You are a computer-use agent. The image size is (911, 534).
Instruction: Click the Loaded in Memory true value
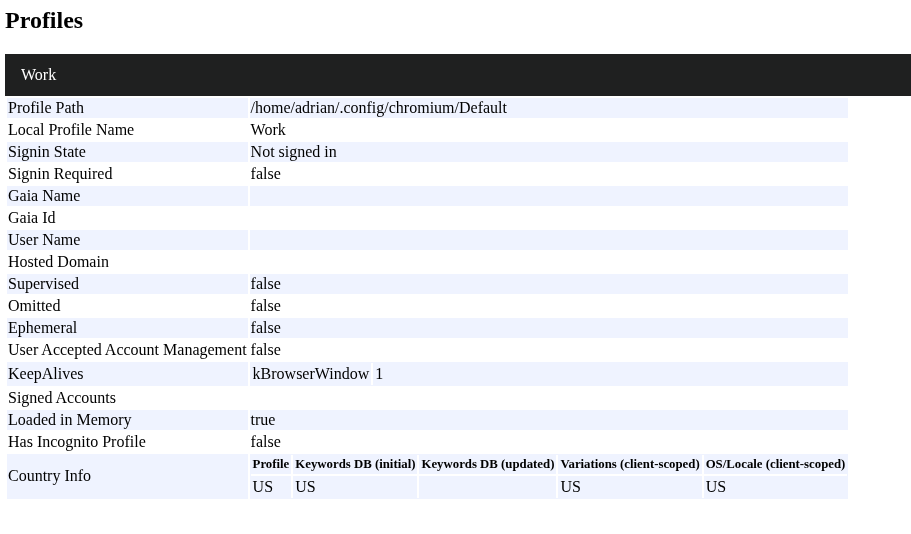(x=263, y=420)
